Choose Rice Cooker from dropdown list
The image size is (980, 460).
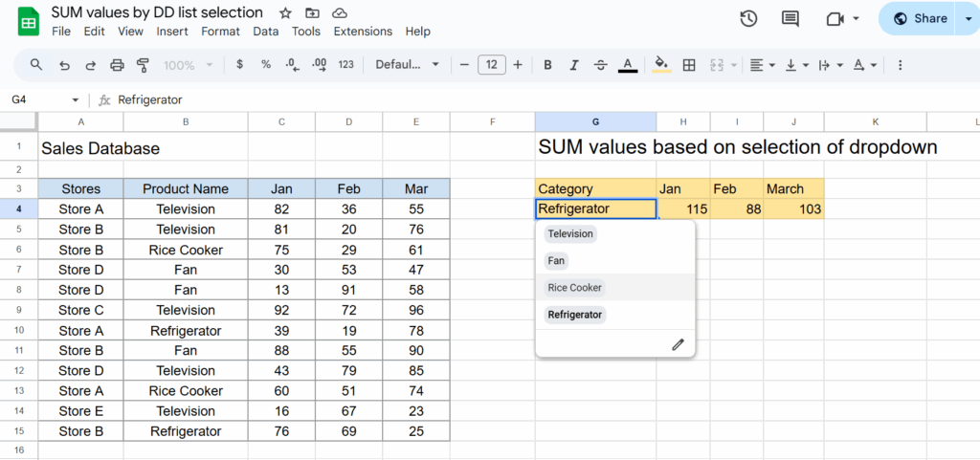(x=575, y=288)
